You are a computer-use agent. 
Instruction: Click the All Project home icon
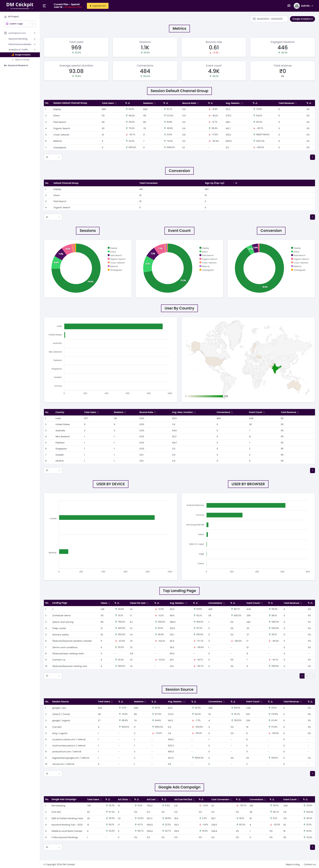5,16
